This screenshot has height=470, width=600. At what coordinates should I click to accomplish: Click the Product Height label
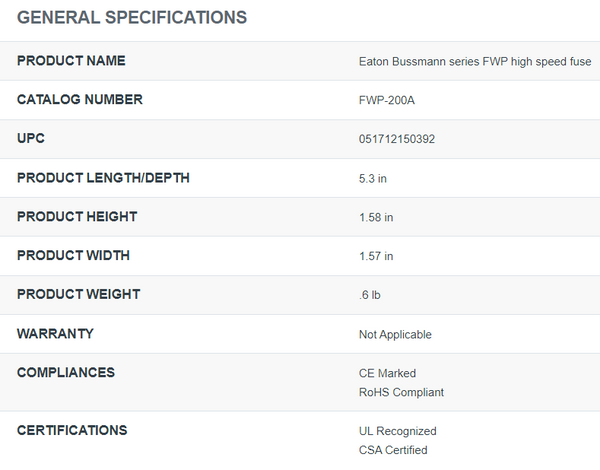(77, 217)
